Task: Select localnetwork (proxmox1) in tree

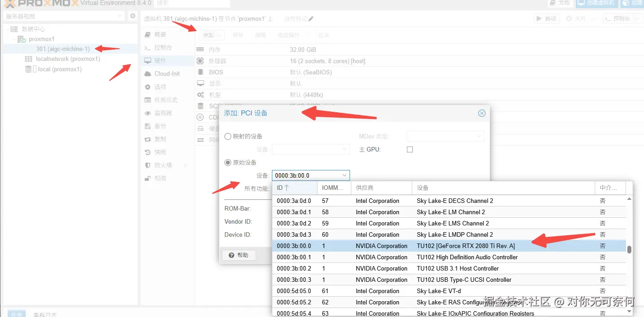Action: click(68, 59)
